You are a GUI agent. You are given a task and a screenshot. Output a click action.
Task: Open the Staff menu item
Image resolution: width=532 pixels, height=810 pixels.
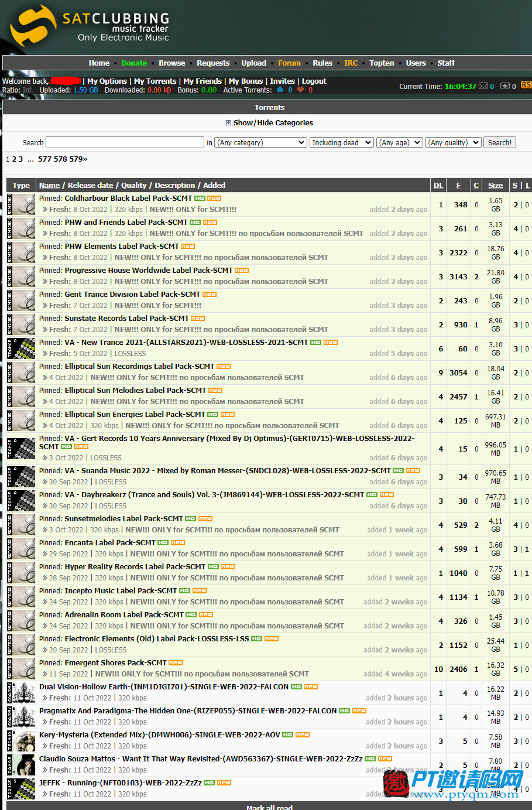[446, 63]
